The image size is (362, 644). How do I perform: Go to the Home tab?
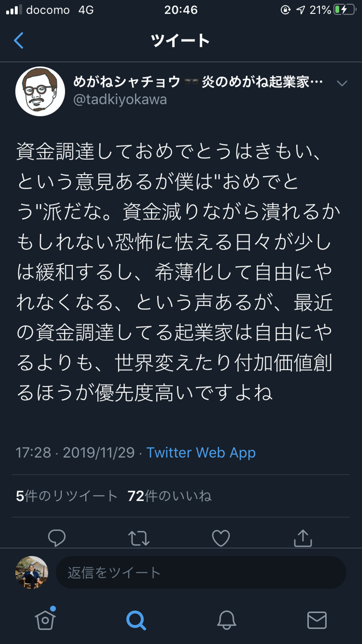coord(45,620)
